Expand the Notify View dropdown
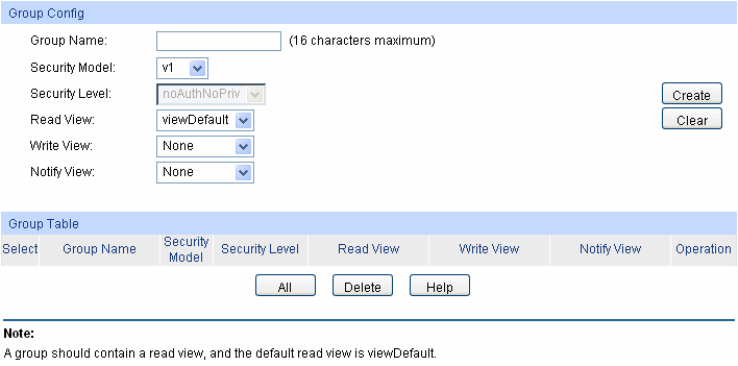The width and height of the screenshot is (738, 366). (205, 172)
